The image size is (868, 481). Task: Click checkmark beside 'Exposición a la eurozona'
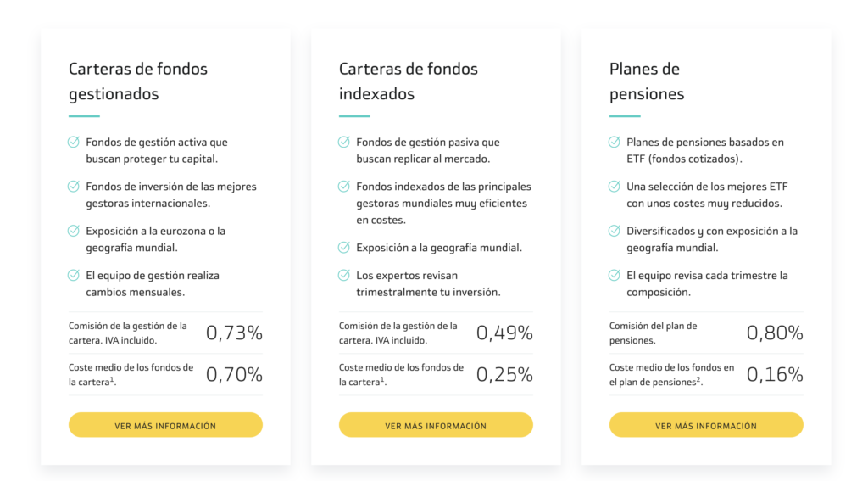pyautogui.click(x=74, y=231)
